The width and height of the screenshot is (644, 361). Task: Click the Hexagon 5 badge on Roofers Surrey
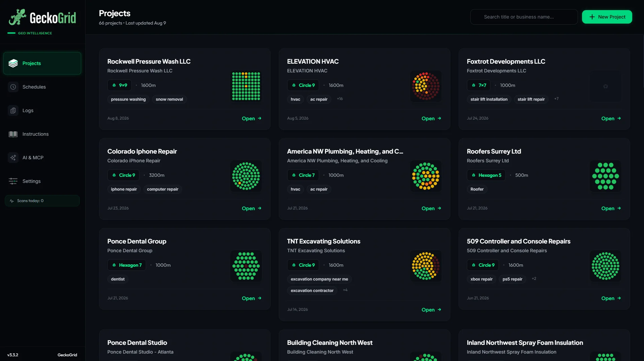[x=486, y=175]
